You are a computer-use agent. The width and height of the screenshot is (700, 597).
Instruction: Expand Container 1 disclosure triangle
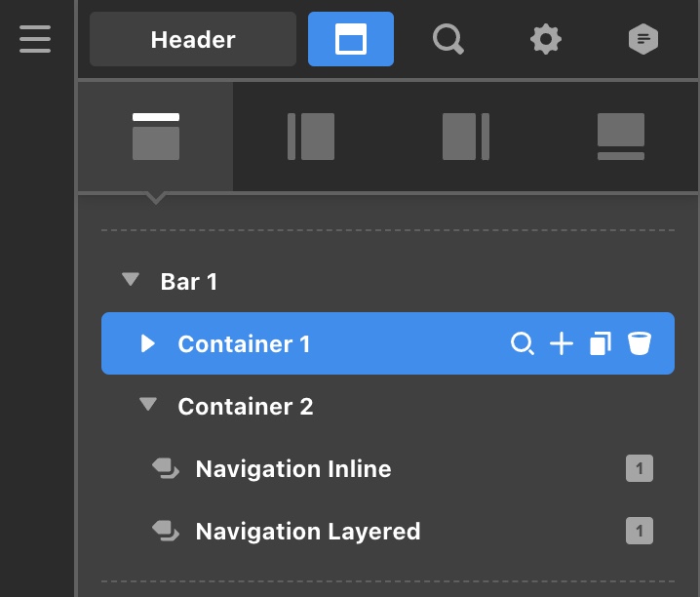pos(148,343)
